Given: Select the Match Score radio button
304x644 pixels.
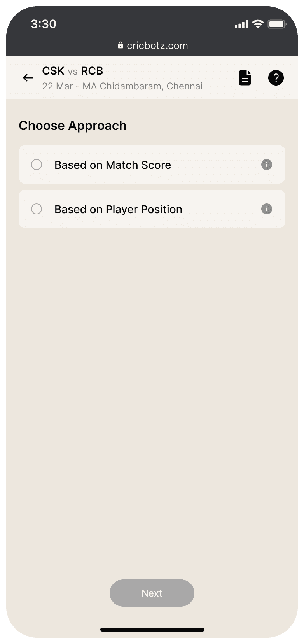Looking at the screenshot, I should (37, 164).
